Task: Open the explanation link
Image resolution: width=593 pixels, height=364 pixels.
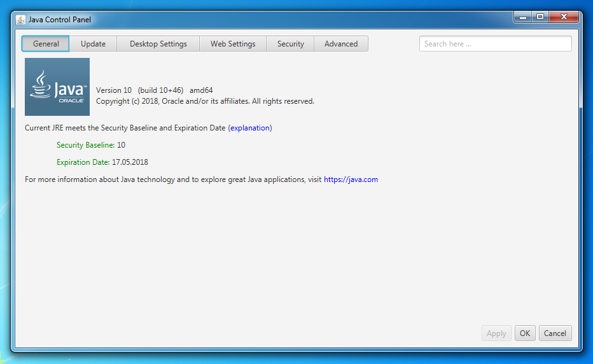Action: click(x=250, y=128)
